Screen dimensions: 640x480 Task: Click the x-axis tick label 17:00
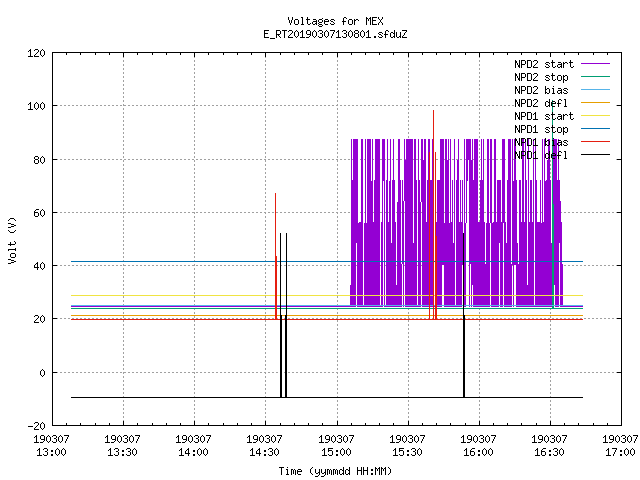coord(620,452)
